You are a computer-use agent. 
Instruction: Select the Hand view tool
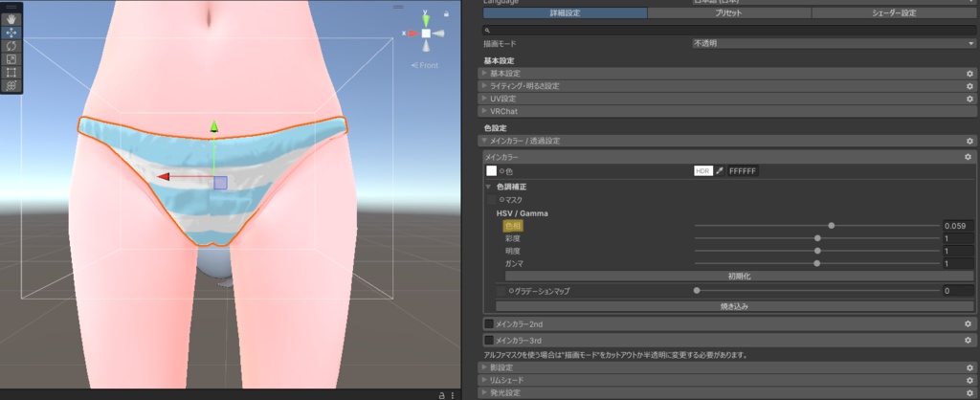tap(11, 19)
